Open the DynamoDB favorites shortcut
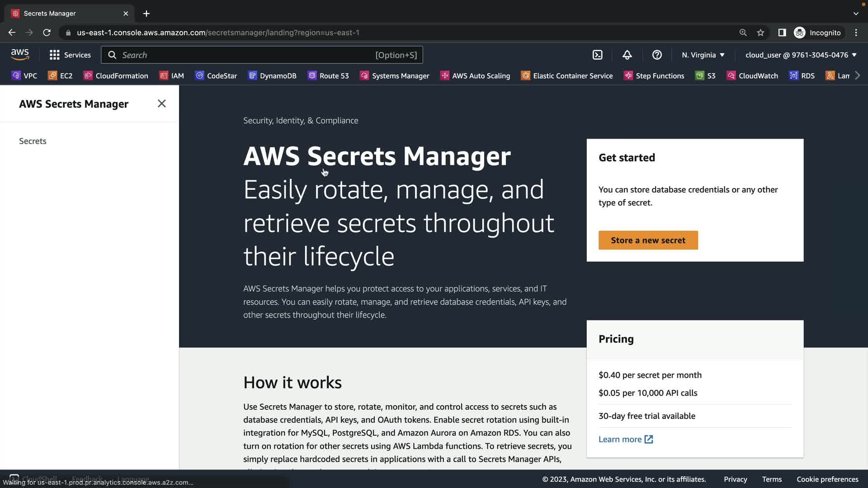Viewport: 868px width, 488px height. tap(272, 76)
